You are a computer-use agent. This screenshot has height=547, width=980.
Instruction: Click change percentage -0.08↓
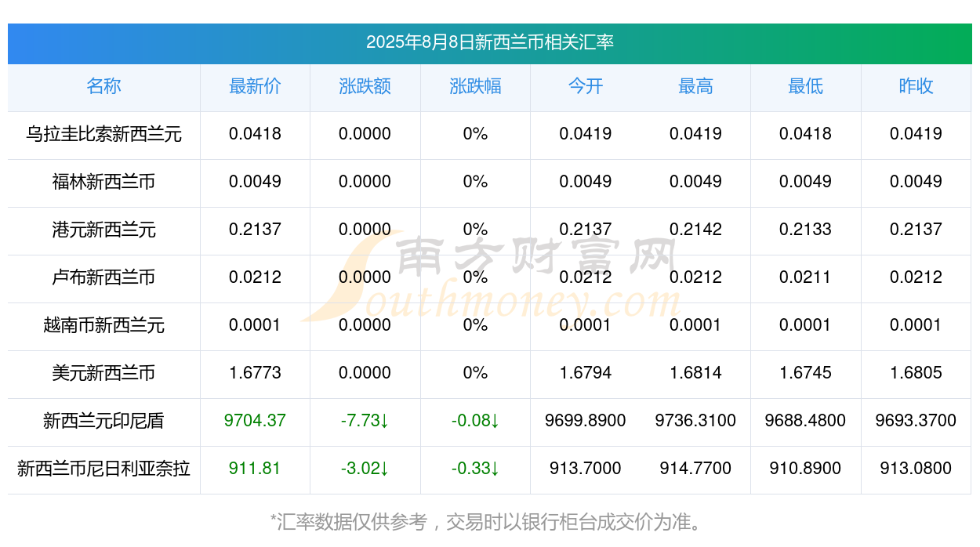point(475,421)
